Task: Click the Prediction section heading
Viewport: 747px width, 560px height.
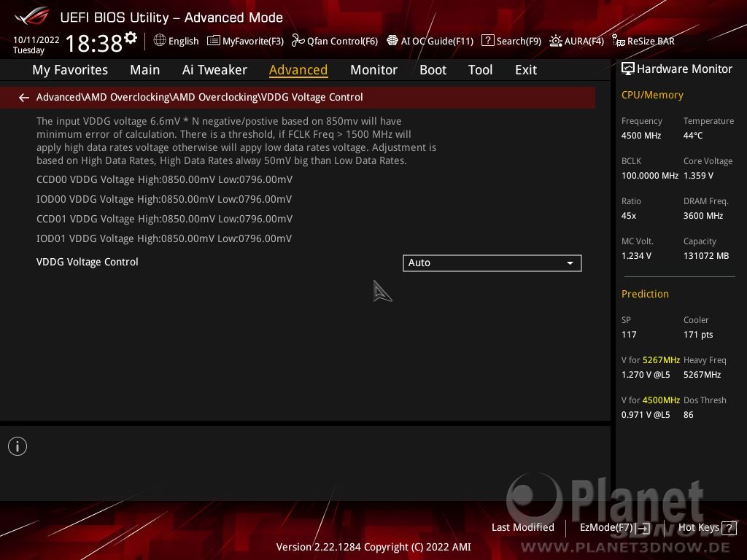Action: pyautogui.click(x=645, y=294)
